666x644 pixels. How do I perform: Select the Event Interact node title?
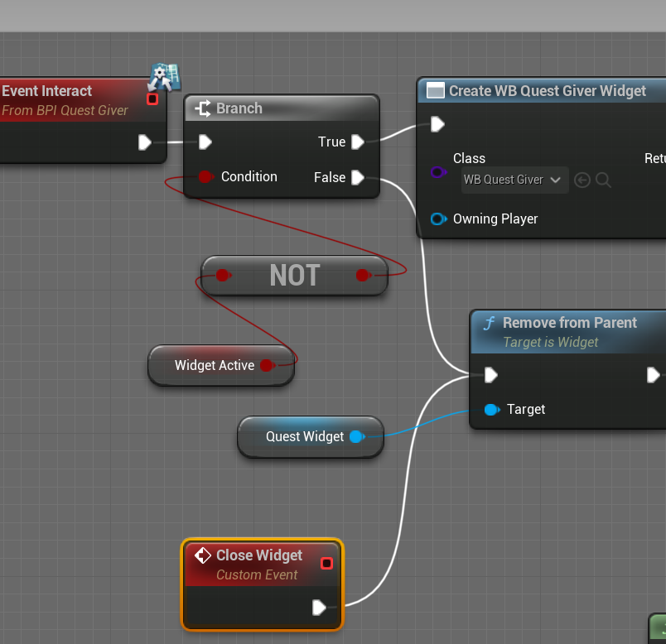click(x=46, y=91)
